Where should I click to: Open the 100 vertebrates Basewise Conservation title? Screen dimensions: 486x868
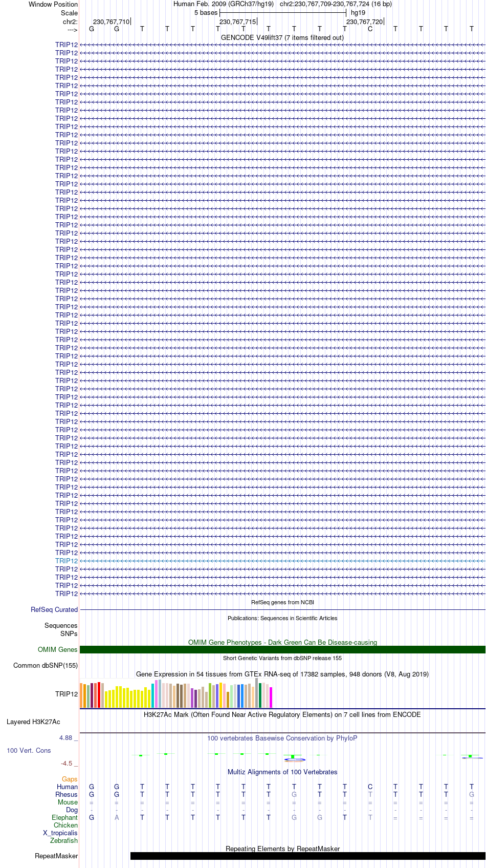coord(282,738)
